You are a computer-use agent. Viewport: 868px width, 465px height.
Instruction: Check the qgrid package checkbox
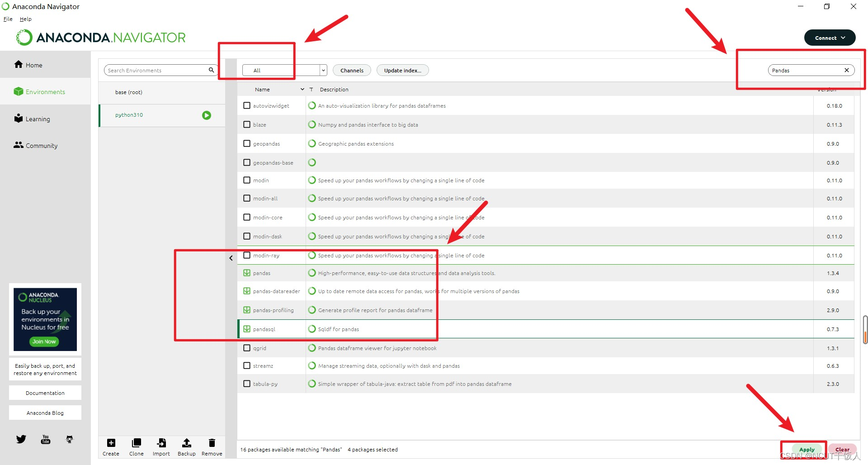click(247, 348)
